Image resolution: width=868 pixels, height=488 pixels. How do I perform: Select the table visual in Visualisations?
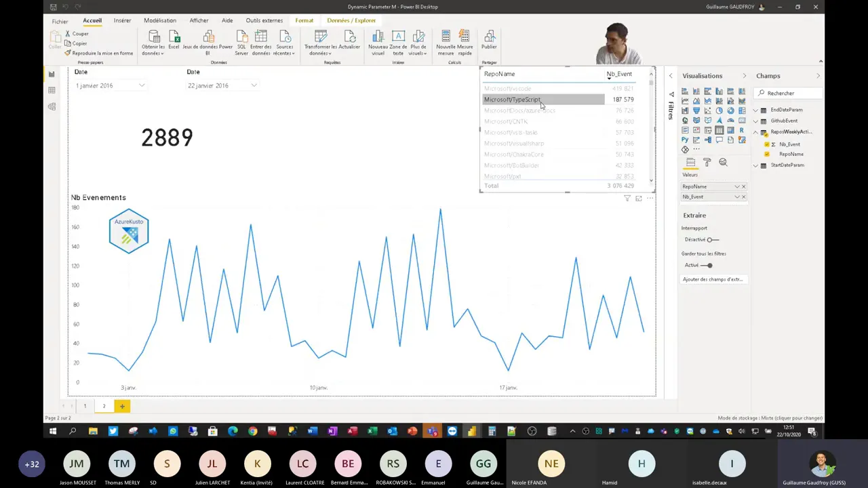click(719, 130)
